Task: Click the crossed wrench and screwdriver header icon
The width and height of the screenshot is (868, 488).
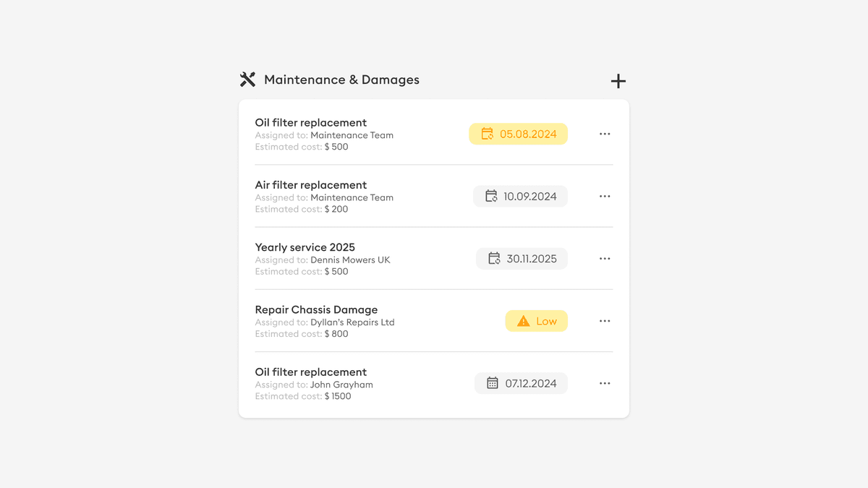Action: (x=247, y=79)
